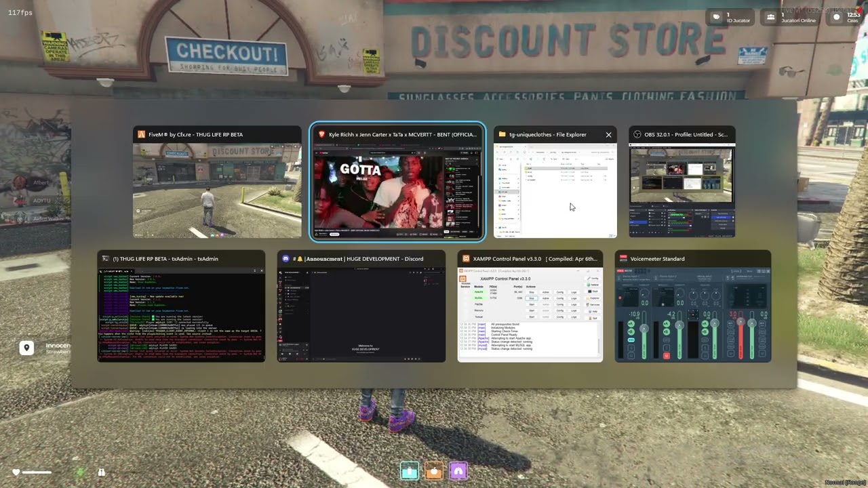Click the Jucatori Online players icon
Viewport: 868px width, 488px height.
(x=770, y=17)
